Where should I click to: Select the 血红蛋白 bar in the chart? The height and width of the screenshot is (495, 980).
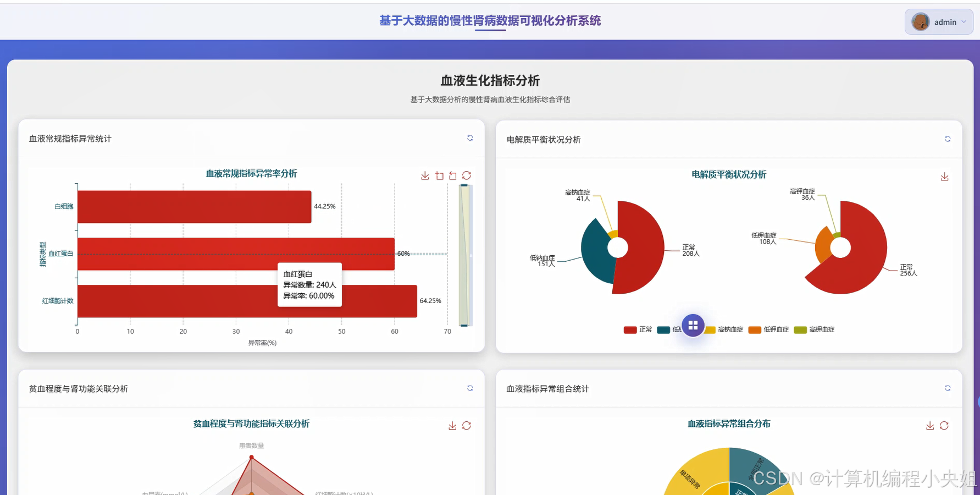[236, 254]
